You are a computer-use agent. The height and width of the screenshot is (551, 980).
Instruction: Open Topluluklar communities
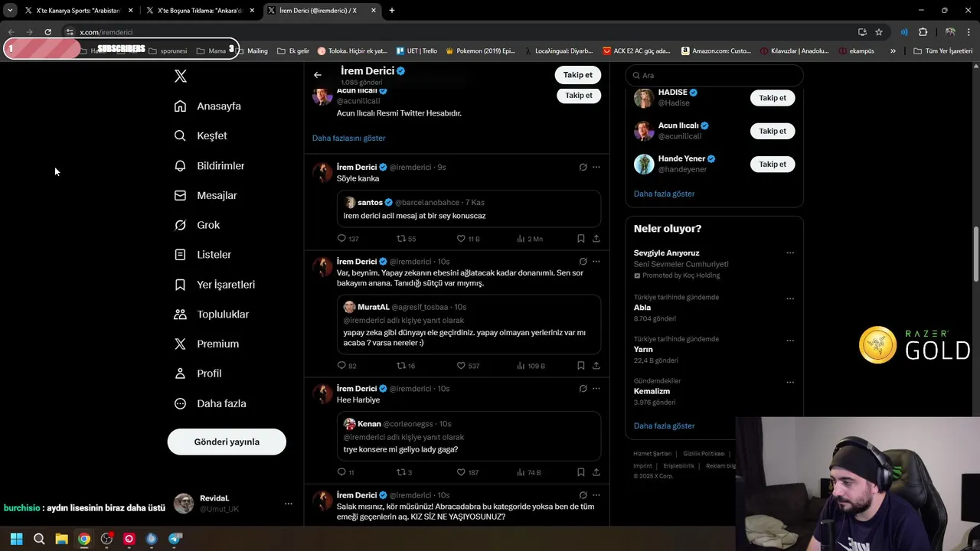(x=211, y=314)
